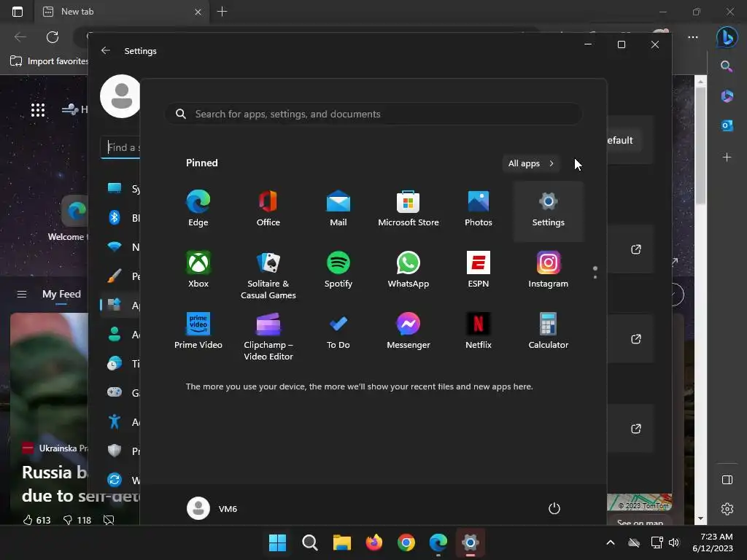
Task: Launch Office from the Start menu
Action: coord(268,209)
